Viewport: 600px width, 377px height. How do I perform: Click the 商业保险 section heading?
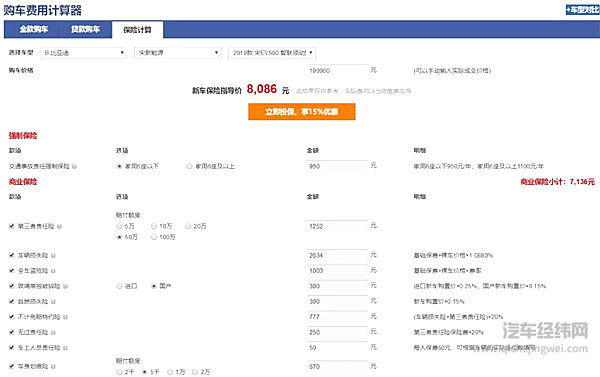click(x=23, y=181)
